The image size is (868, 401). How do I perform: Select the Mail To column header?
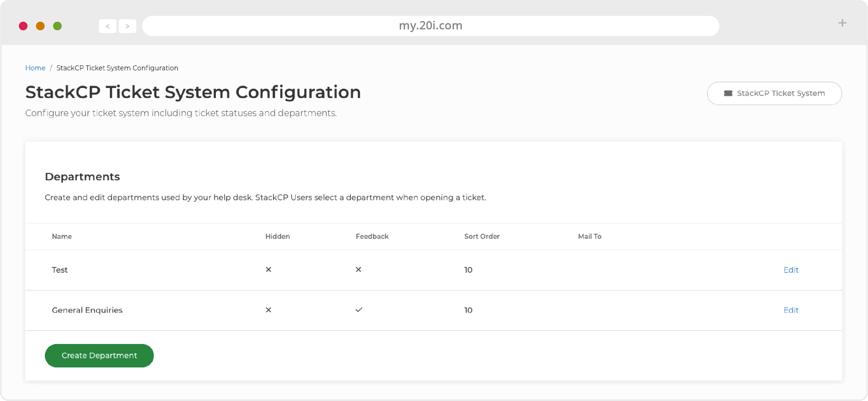[x=589, y=236]
